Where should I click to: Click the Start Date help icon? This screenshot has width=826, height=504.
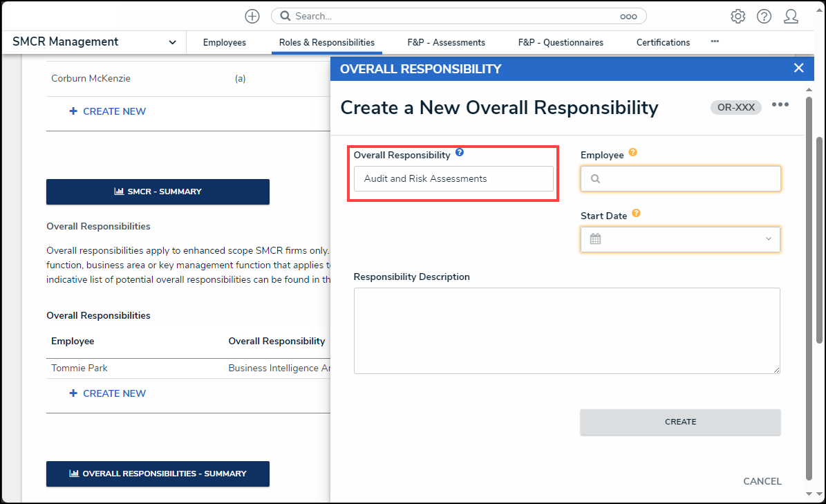tap(636, 214)
